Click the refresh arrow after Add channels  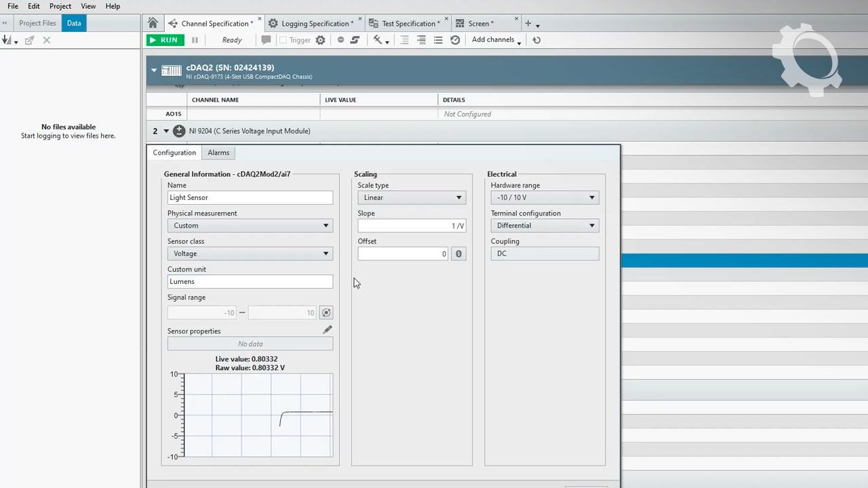pyautogui.click(x=536, y=40)
